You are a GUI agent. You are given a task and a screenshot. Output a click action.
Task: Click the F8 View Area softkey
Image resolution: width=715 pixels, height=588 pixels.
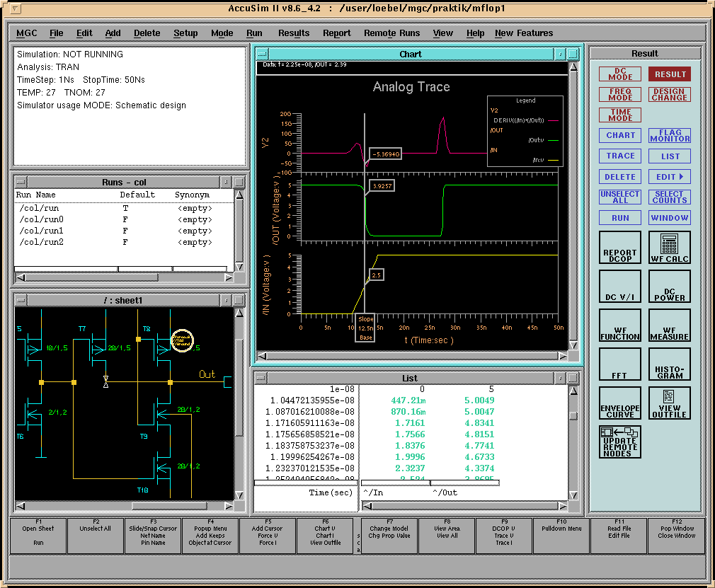(x=447, y=536)
